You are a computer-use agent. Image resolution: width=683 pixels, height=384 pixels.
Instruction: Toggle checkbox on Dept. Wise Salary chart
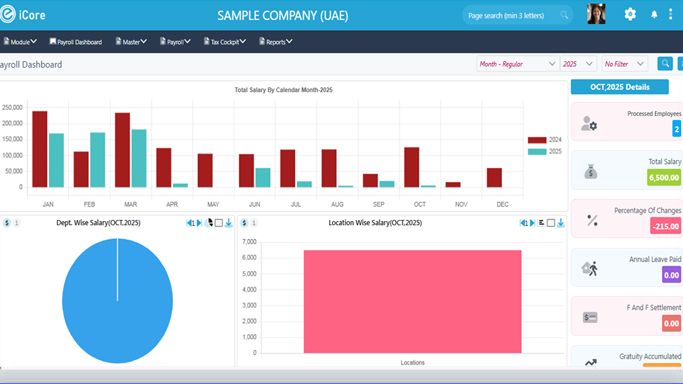coord(219,223)
